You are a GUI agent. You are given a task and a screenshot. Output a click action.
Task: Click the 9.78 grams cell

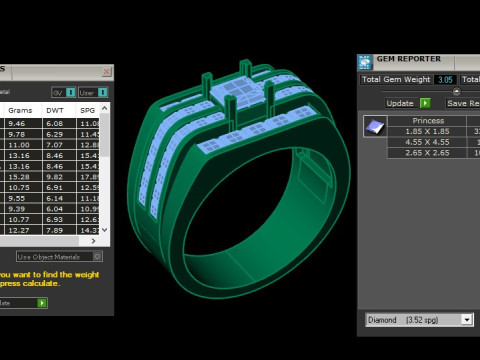point(23,134)
